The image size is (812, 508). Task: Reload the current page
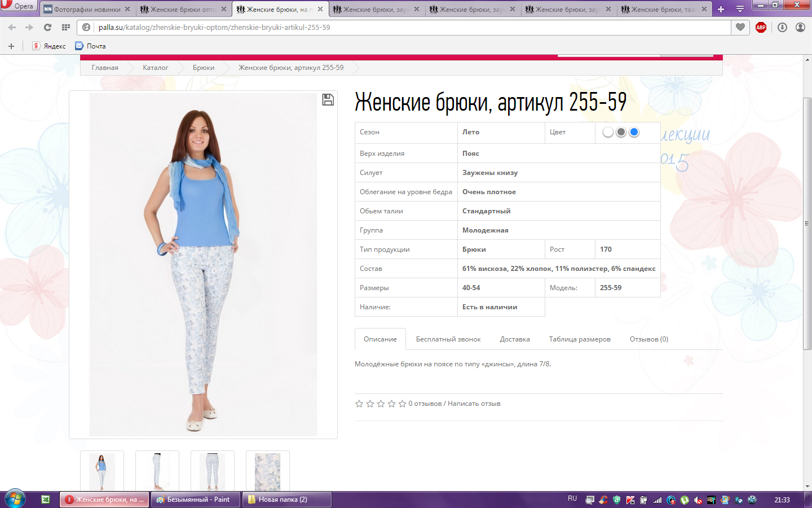pos(47,27)
